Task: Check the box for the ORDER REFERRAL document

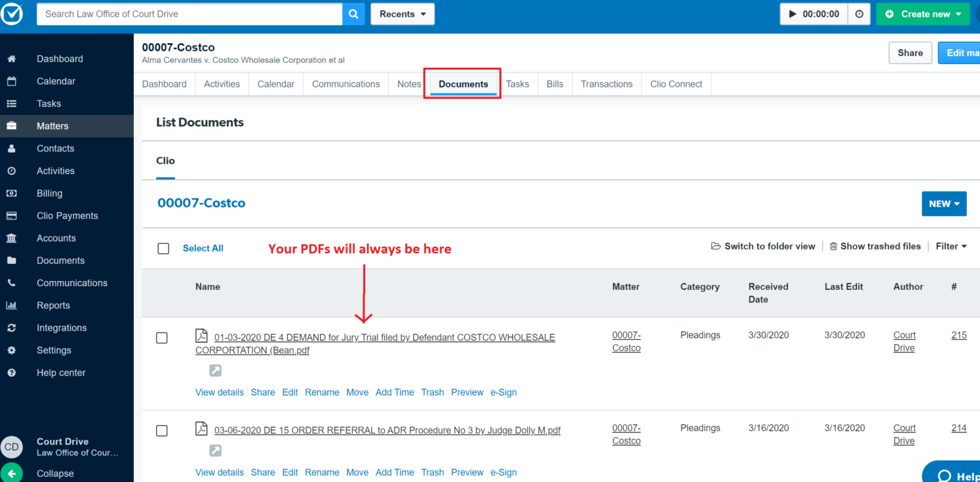Action: [163, 430]
